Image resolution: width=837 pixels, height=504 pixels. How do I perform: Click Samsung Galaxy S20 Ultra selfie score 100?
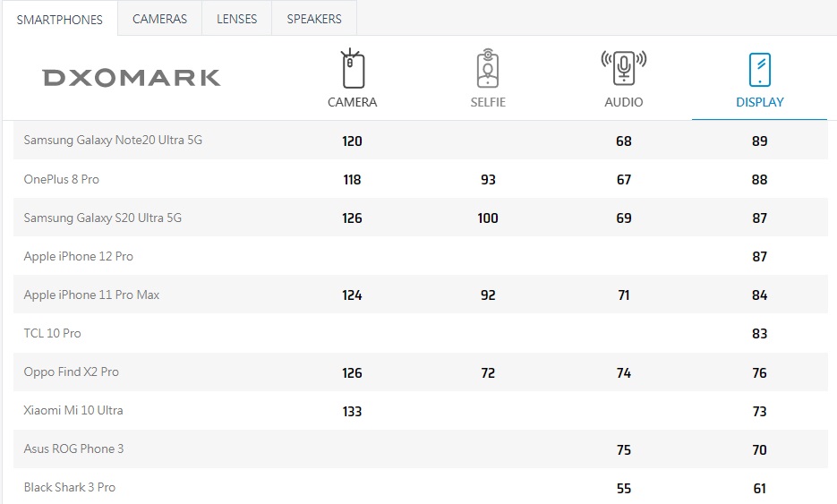pyautogui.click(x=488, y=218)
